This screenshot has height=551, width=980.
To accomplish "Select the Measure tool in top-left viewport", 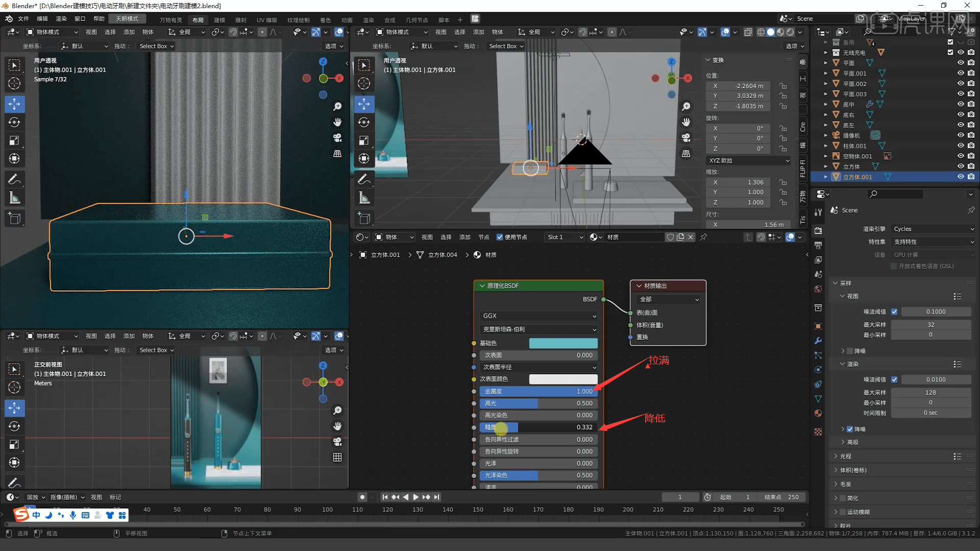I will (14, 198).
